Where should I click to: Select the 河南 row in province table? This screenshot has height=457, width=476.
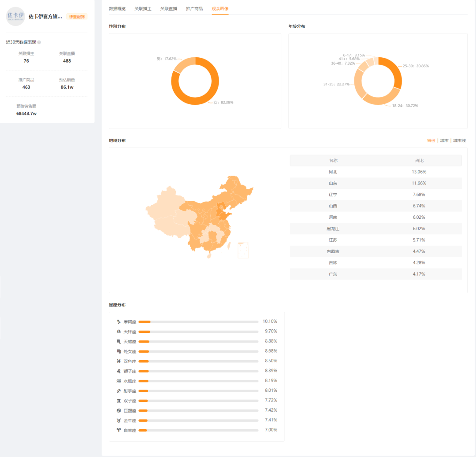(376, 217)
